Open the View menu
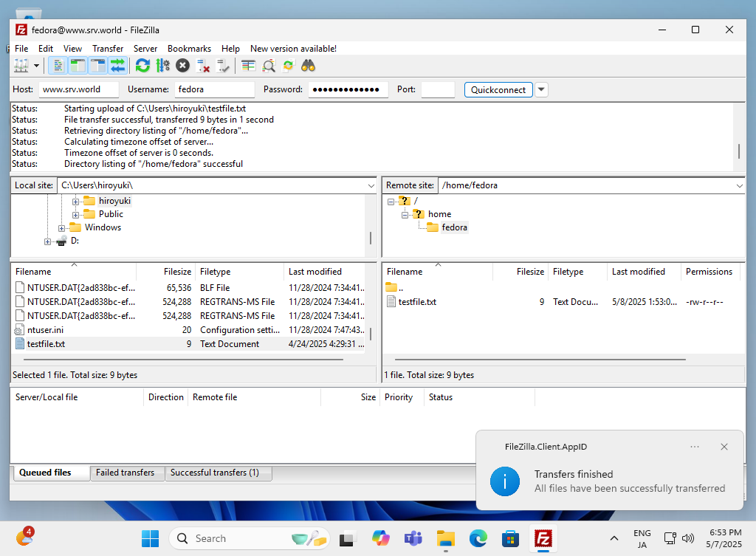The image size is (756, 556). (73, 49)
